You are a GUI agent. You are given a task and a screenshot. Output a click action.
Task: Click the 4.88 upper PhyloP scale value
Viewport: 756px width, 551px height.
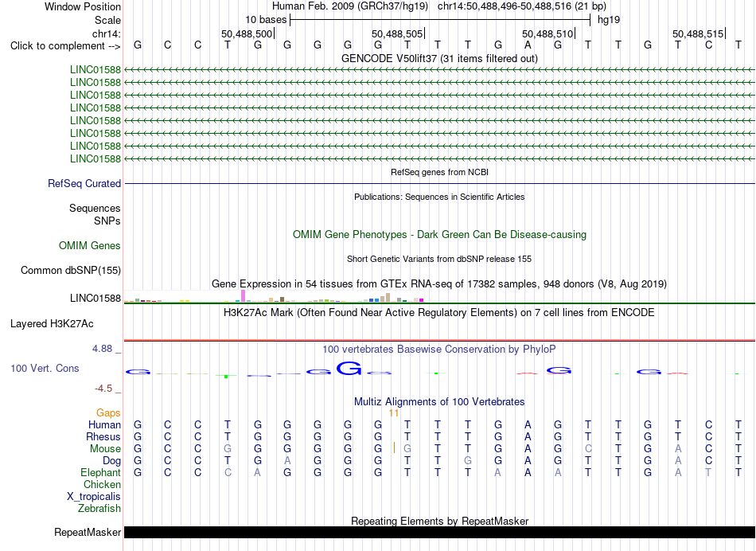pyautogui.click(x=102, y=348)
